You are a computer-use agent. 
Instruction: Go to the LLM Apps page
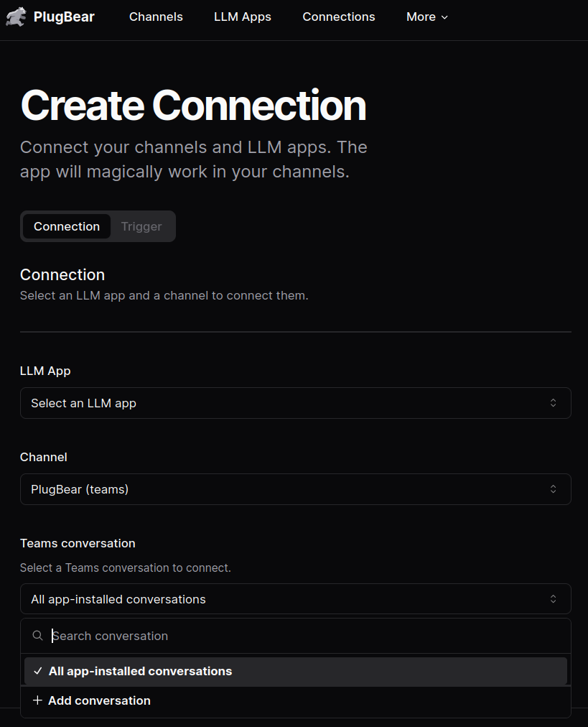pyautogui.click(x=243, y=17)
